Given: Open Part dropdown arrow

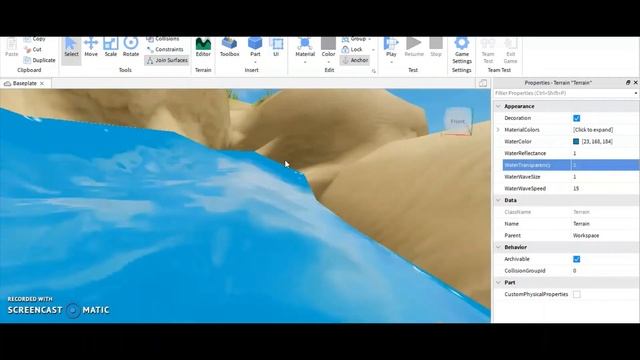Looking at the screenshot, I should point(255,62).
